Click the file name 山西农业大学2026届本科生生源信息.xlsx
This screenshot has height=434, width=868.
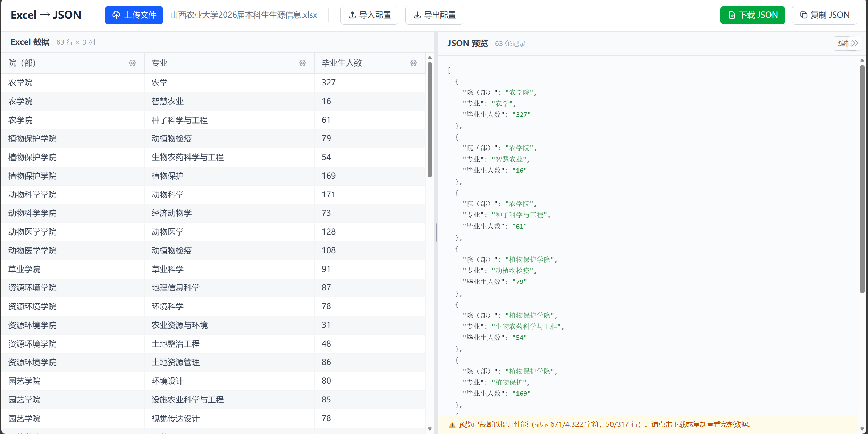(244, 15)
